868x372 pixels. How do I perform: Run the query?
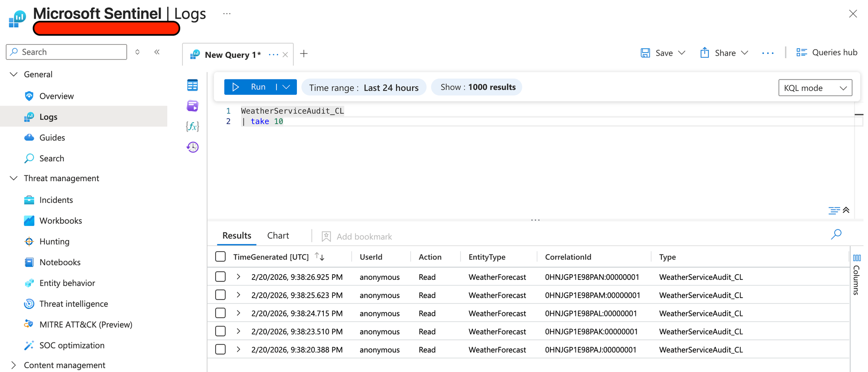coord(250,87)
